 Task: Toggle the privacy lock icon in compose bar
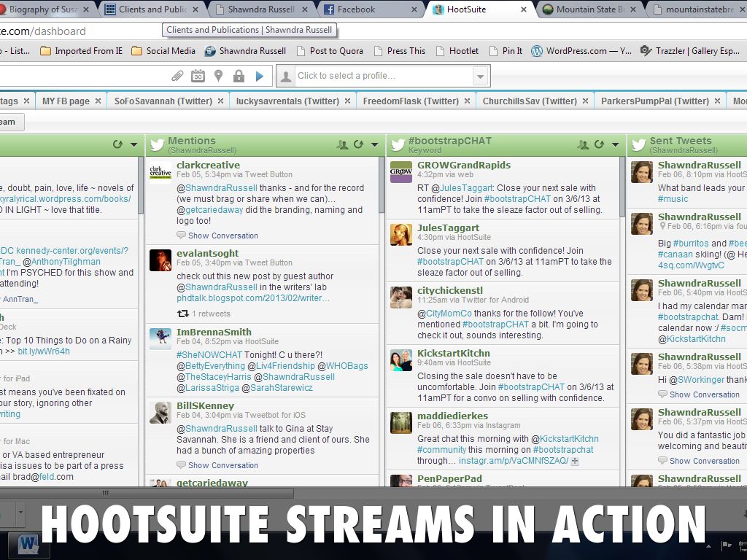239,76
